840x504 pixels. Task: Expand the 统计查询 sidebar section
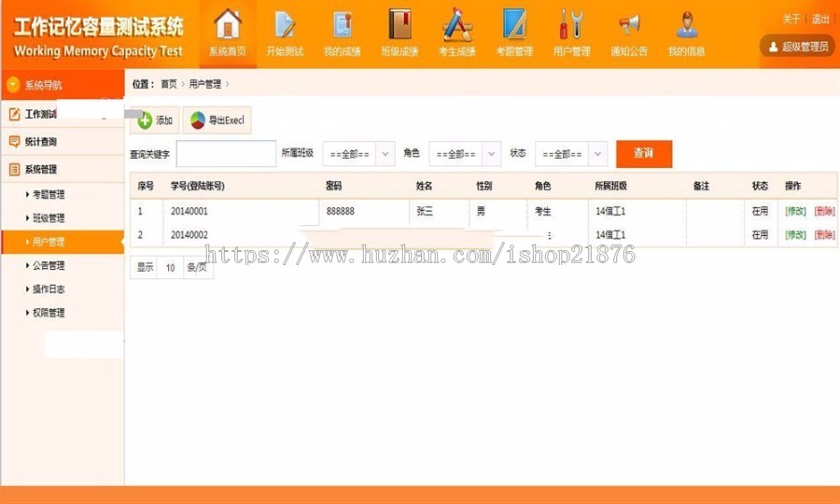pyautogui.click(x=63, y=141)
